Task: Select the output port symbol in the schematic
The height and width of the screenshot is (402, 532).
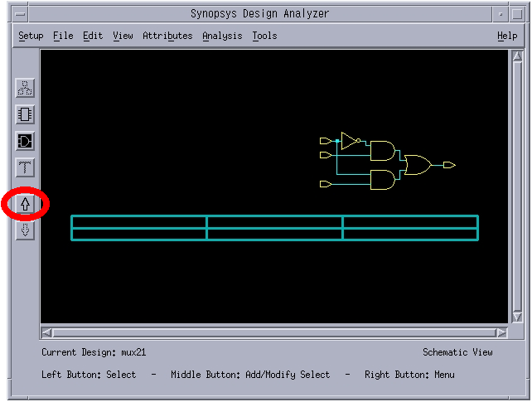Action: tap(449, 165)
